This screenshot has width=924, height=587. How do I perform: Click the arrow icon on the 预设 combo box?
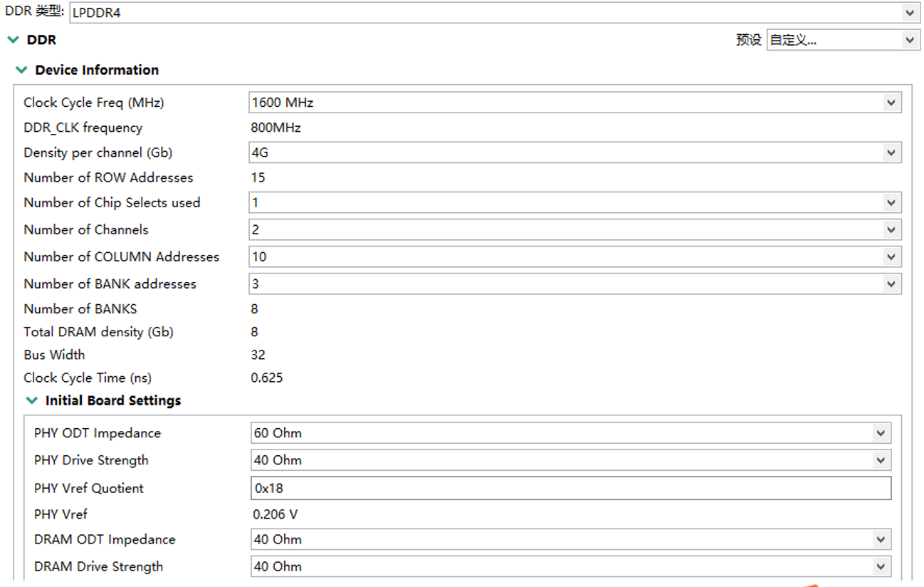click(909, 40)
